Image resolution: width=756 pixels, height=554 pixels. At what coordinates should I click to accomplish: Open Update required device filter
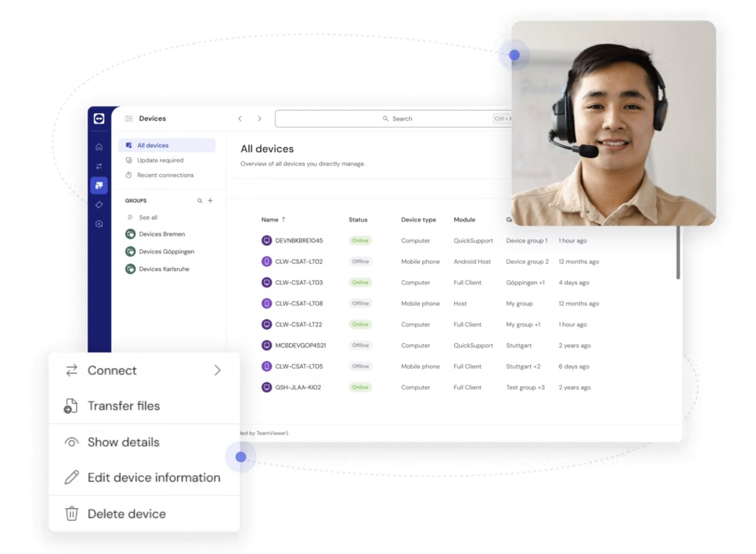(x=160, y=160)
